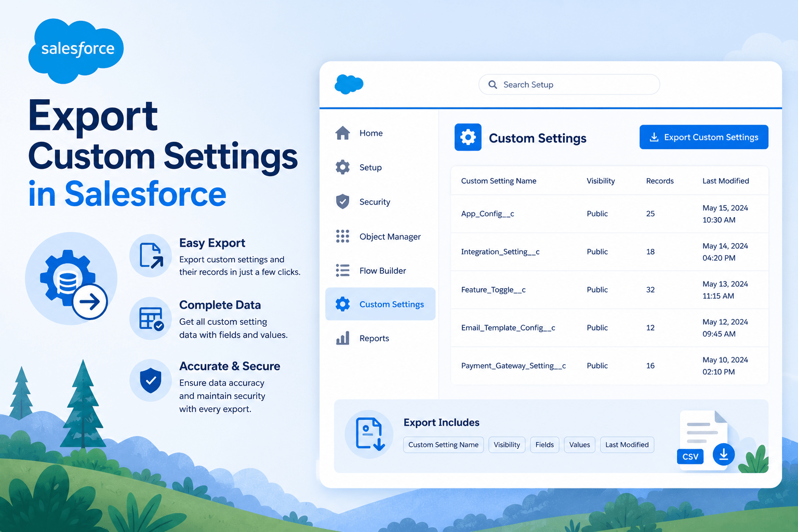Click the Last Modified tag under Export Includes
Image resolution: width=798 pixels, height=532 pixels.
coord(627,445)
